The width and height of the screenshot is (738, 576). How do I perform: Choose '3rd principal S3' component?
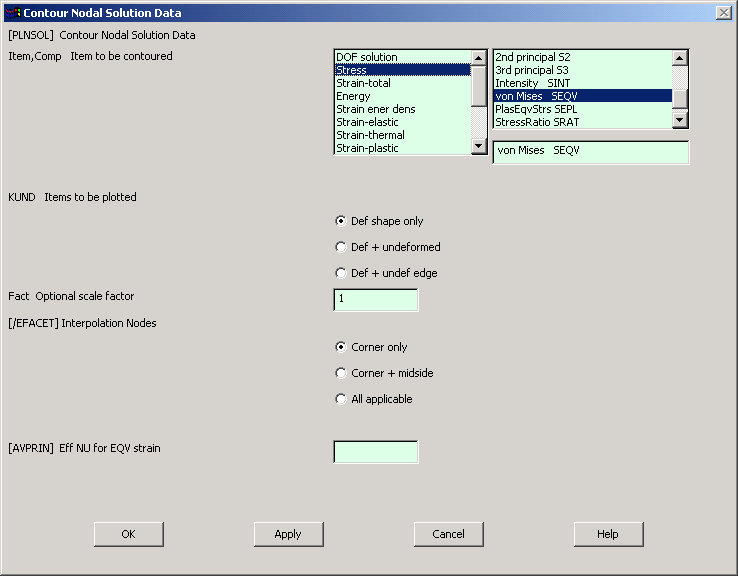pyautogui.click(x=583, y=70)
